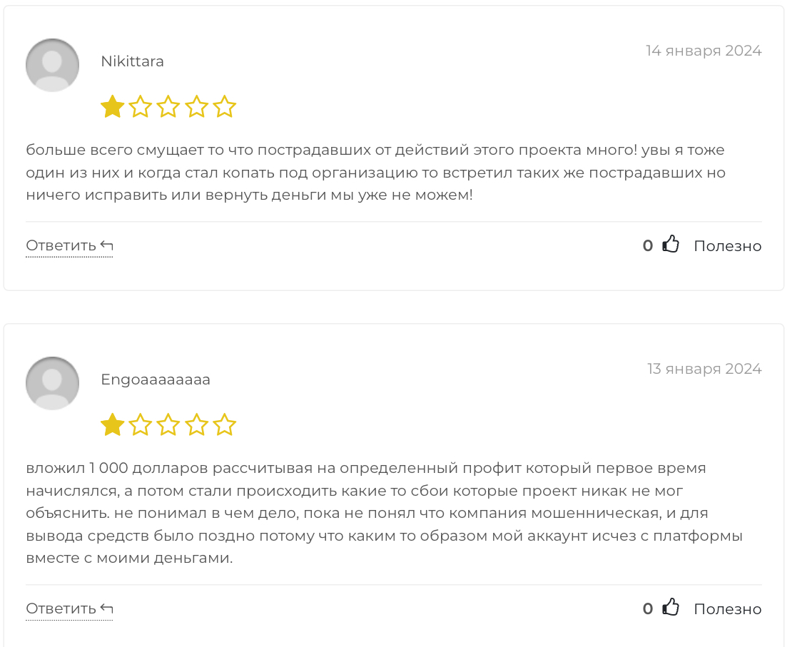The image size is (812, 647).
Task: Click thumbs-up icon on Nikittara's review
Action: tap(671, 244)
